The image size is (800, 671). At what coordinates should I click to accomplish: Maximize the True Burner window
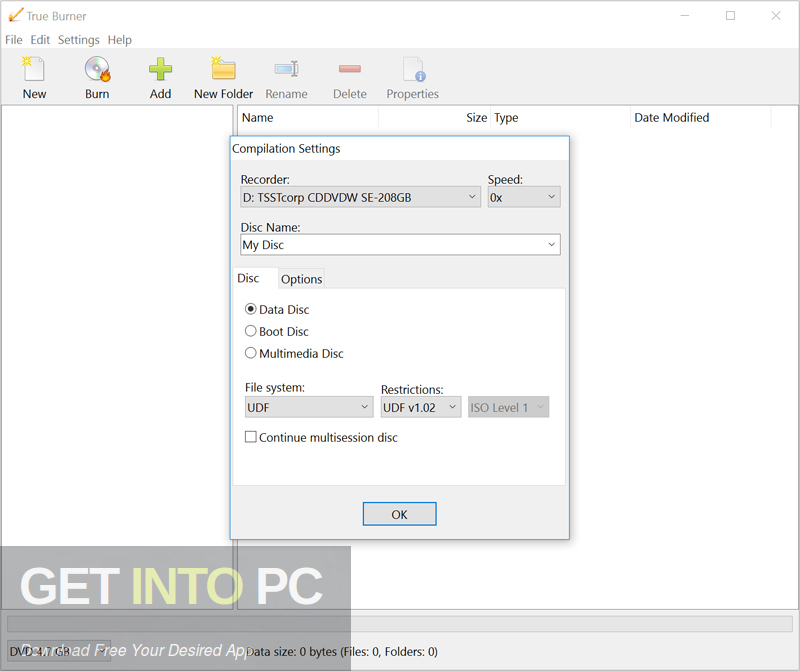731,16
